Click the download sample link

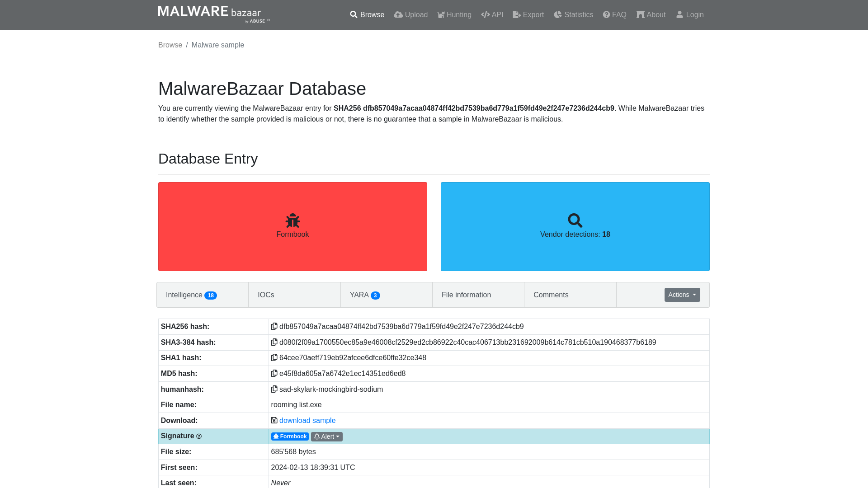(x=307, y=420)
